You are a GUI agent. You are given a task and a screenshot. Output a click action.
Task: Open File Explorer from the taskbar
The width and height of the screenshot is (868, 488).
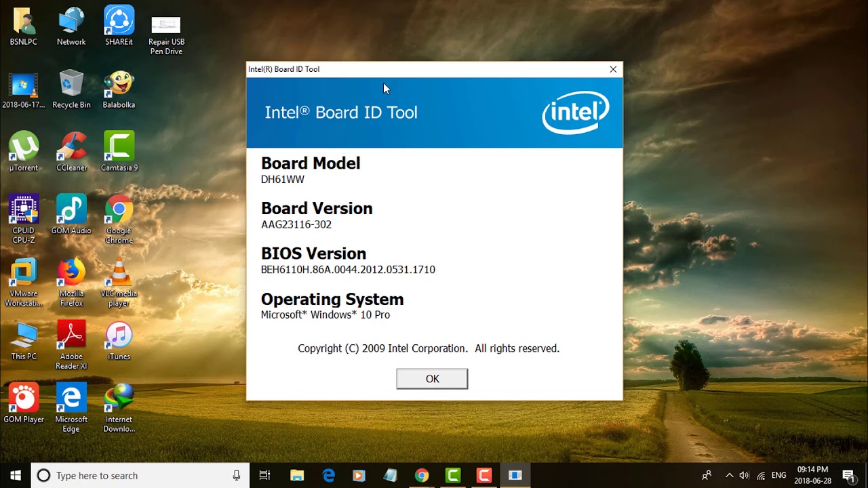point(297,475)
